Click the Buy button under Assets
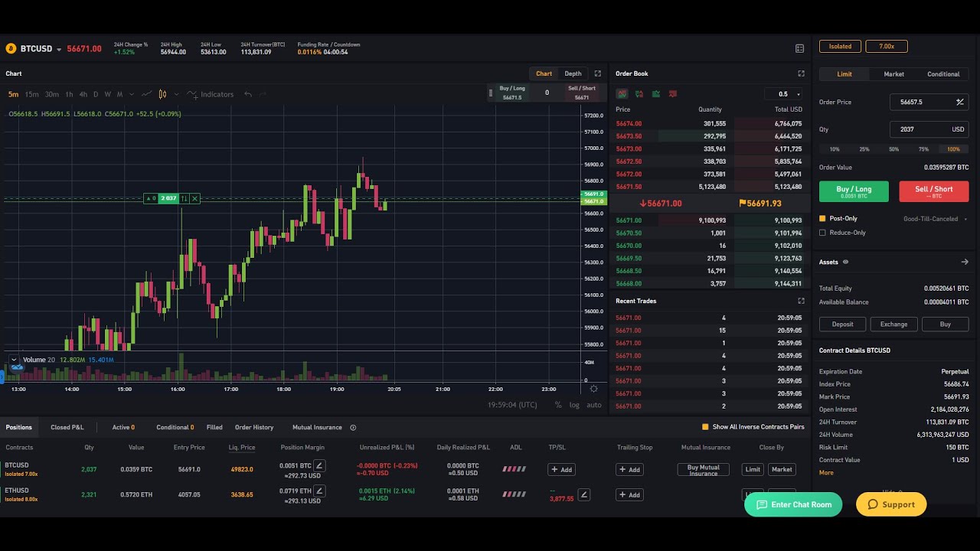This screenshot has height=551, width=980. pos(945,324)
